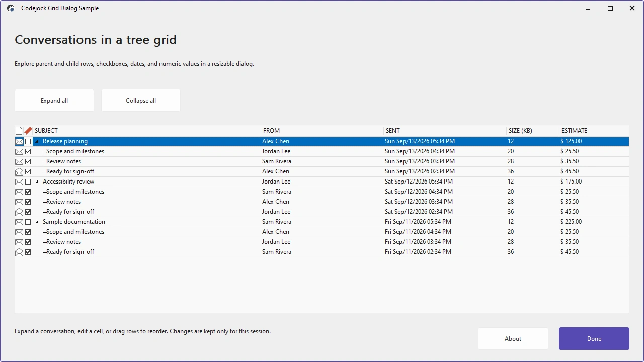Minimize the Codejock Grid Dialog window
The image size is (644, 362).
[588, 8]
